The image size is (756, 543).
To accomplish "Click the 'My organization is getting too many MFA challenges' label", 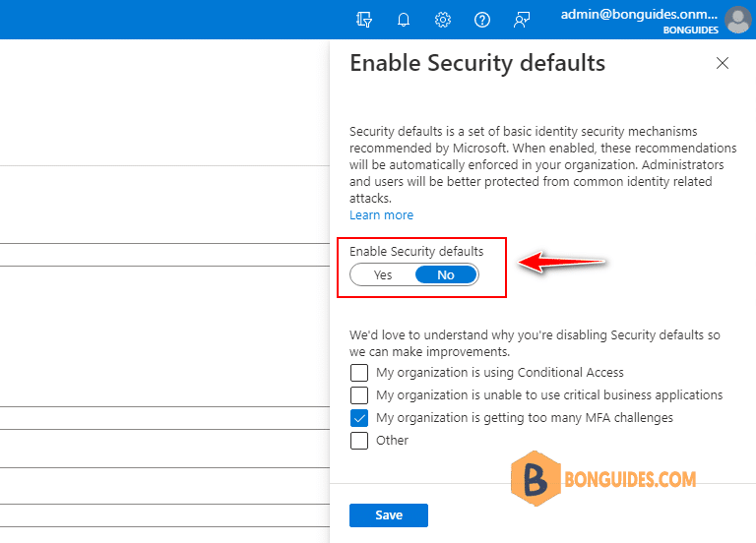I will 525,418.
